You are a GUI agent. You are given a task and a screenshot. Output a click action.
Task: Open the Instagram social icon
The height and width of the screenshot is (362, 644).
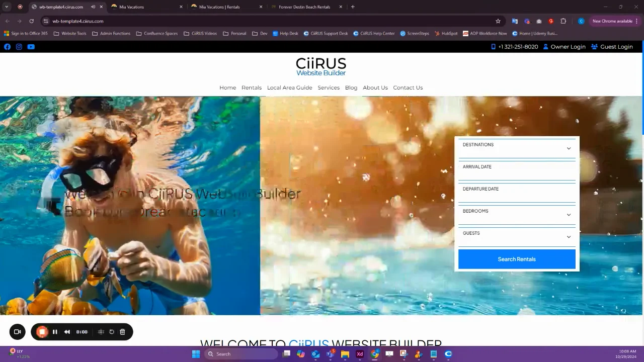(19, 47)
